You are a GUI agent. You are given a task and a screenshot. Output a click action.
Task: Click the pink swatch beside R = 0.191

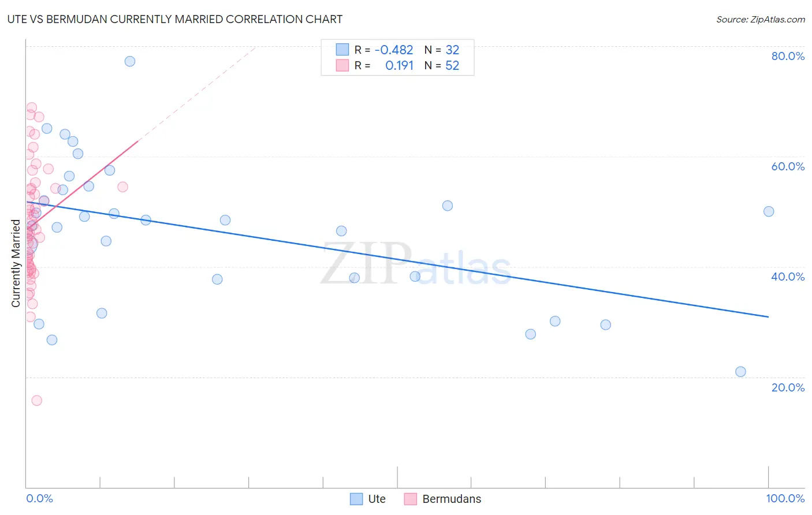(x=342, y=65)
